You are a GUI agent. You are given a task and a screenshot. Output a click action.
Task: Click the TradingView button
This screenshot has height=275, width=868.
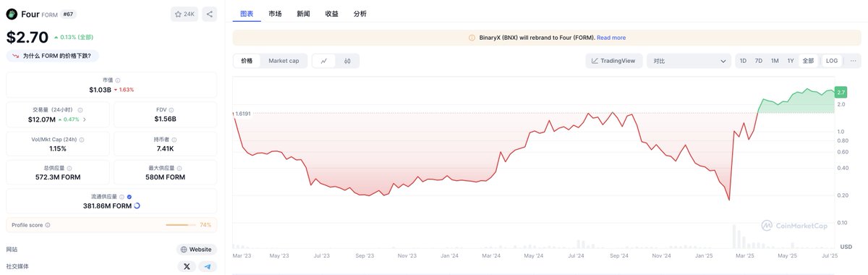pyautogui.click(x=614, y=61)
